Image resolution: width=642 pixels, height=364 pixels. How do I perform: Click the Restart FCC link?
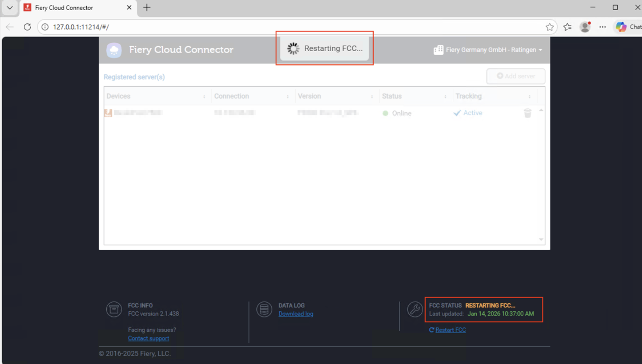pyautogui.click(x=451, y=330)
